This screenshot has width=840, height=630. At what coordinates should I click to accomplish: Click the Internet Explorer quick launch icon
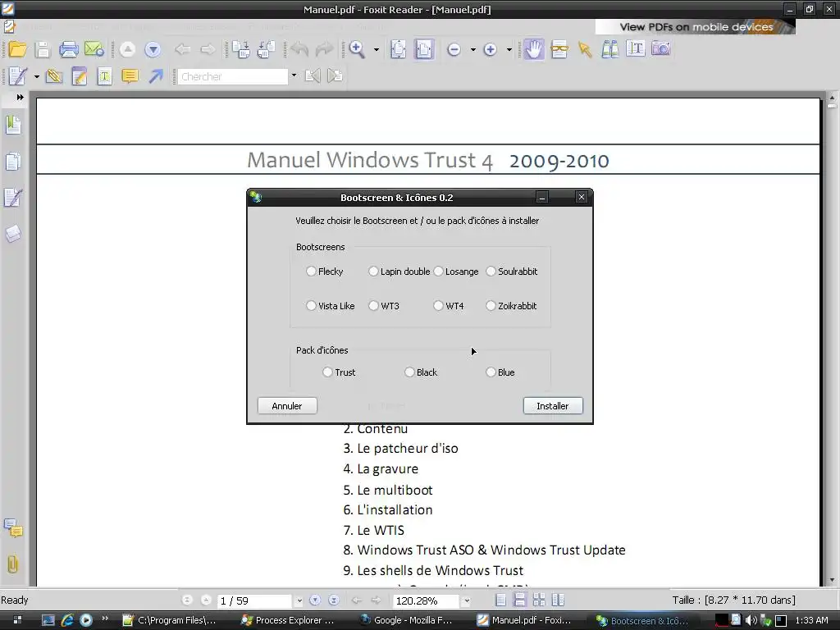point(67,620)
